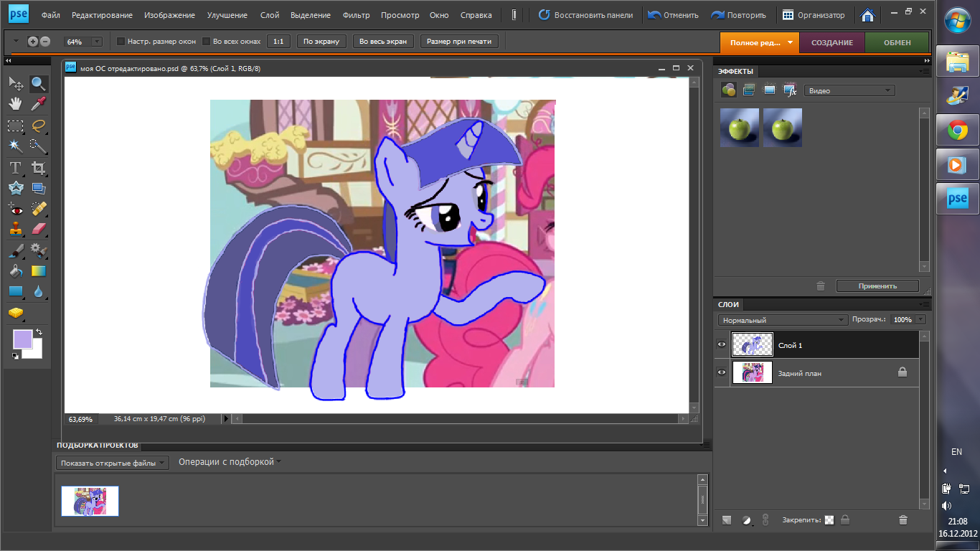Toggle 'Во всех окнах' checkbox
The image size is (980, 551).
[207, 42]
